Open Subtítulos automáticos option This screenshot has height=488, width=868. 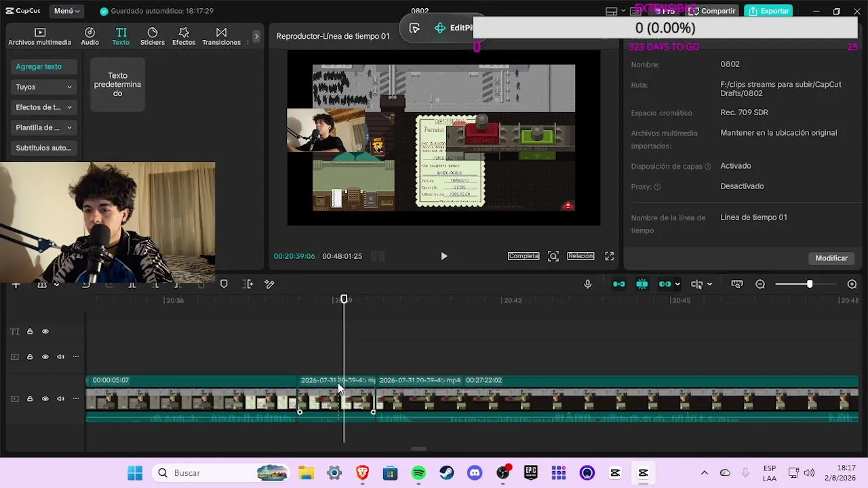43,148
